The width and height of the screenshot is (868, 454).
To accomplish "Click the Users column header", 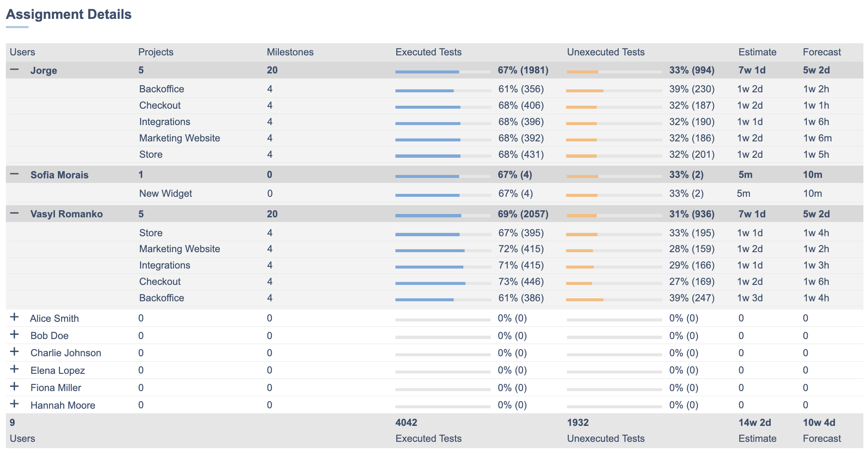I will [23, 52].
